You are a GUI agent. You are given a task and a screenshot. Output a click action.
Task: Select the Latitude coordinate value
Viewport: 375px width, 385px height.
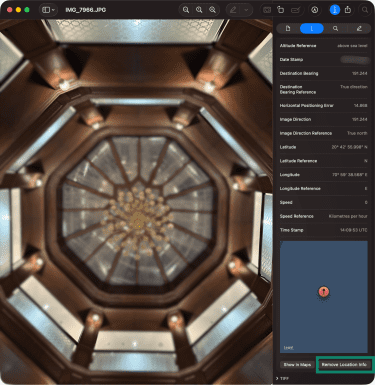[x=349, y=147]
